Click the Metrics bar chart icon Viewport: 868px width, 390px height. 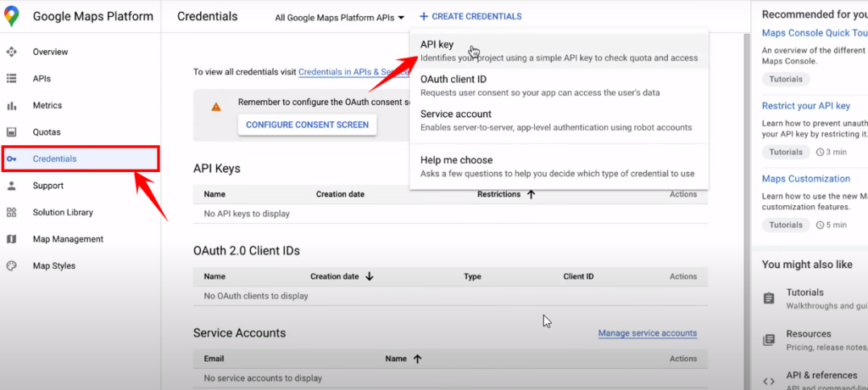(11, 105)
